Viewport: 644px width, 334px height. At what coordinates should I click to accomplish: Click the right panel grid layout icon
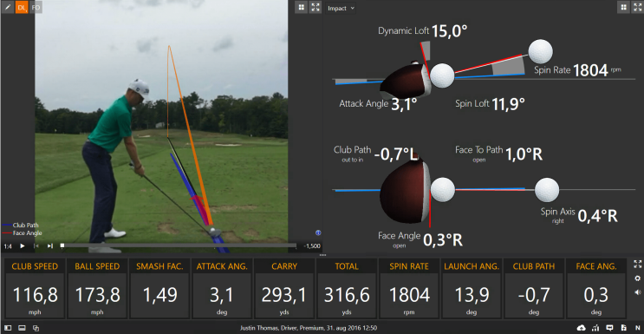point(623,7)
